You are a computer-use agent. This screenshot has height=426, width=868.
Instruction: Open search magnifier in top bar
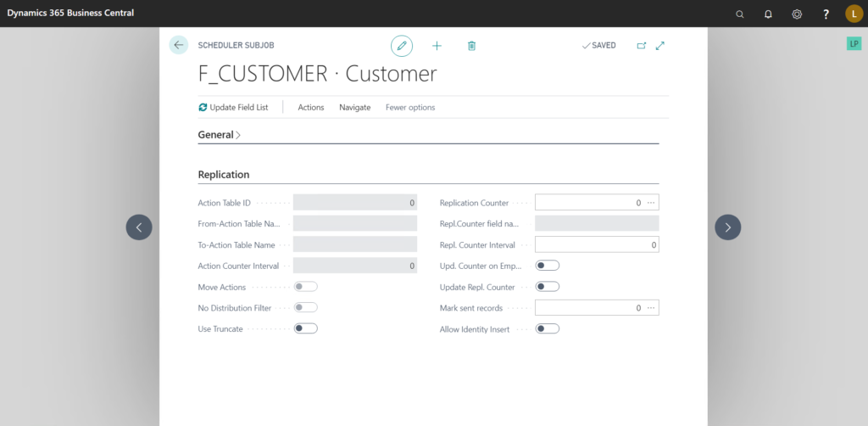pos(739,14)
